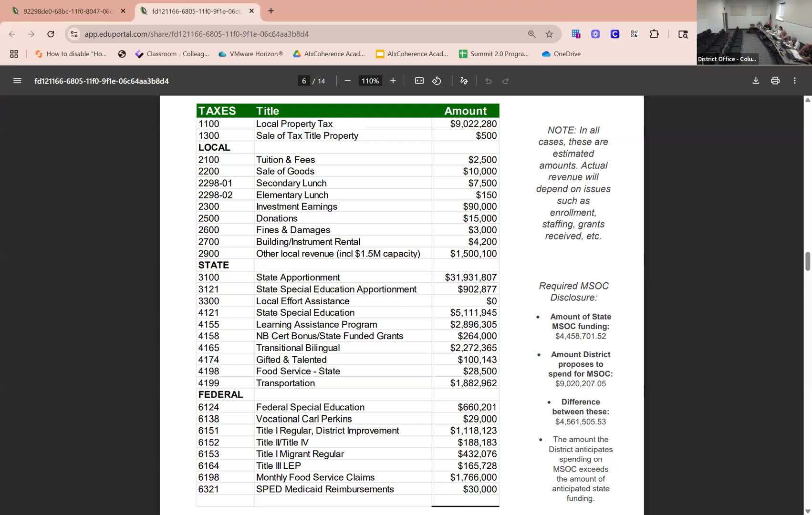Open the browser zoom magnifier icon
This screenshot has width=812, height=515.
pos(531,34)
